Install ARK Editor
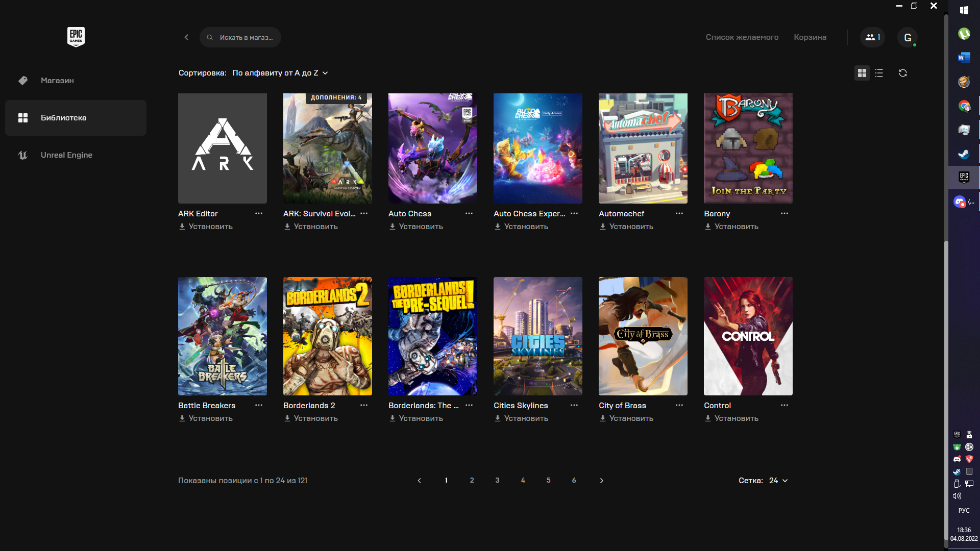Image resolution: width=980 pixels, height=551 pixels. pyautogui.click(x=206, y=227)
